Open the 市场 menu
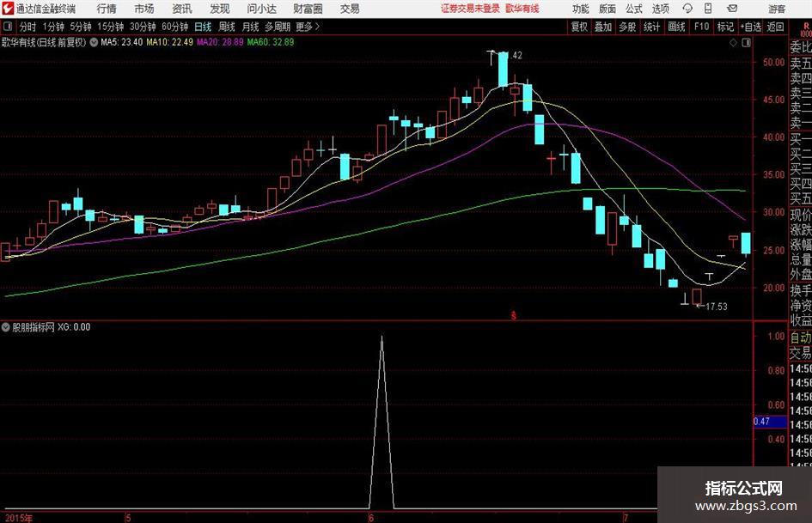 point(144,9)
